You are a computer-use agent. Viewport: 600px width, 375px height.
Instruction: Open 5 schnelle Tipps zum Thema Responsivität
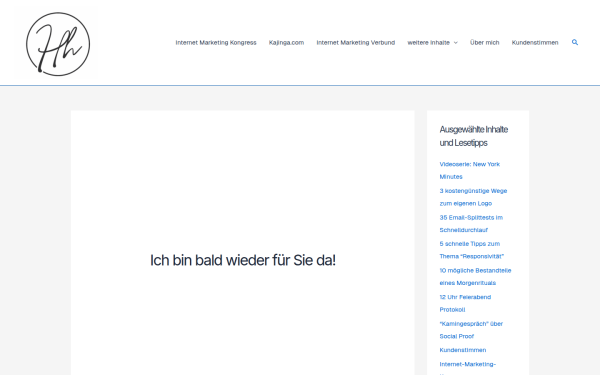click(471, 250)
